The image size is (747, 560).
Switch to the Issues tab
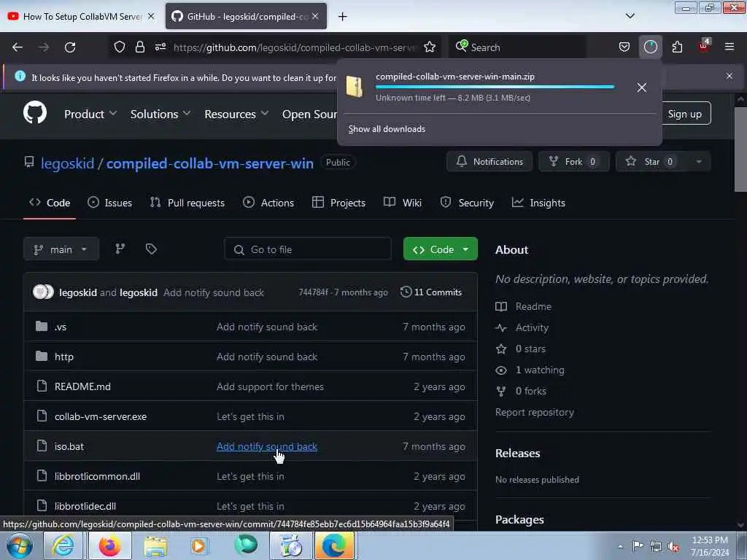click(x=110, y=203)
